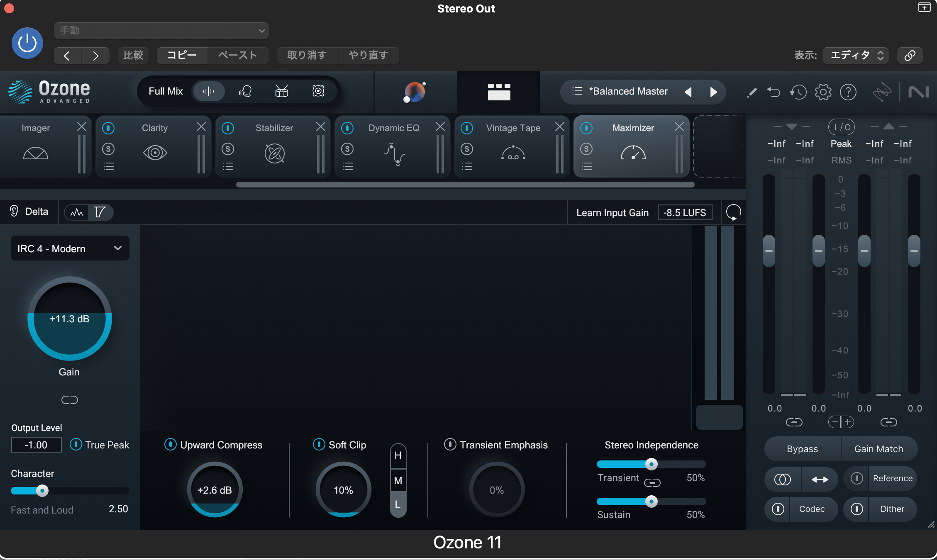Screen dimensions: 937x560
Task: Toggle True Peak limiting
Action: (x=76, y=445)
